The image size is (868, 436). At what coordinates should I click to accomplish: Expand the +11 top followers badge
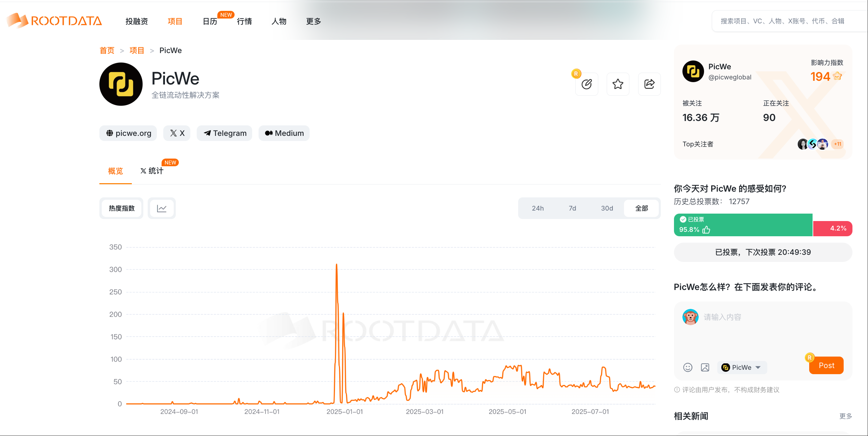(x=837, y=144)
